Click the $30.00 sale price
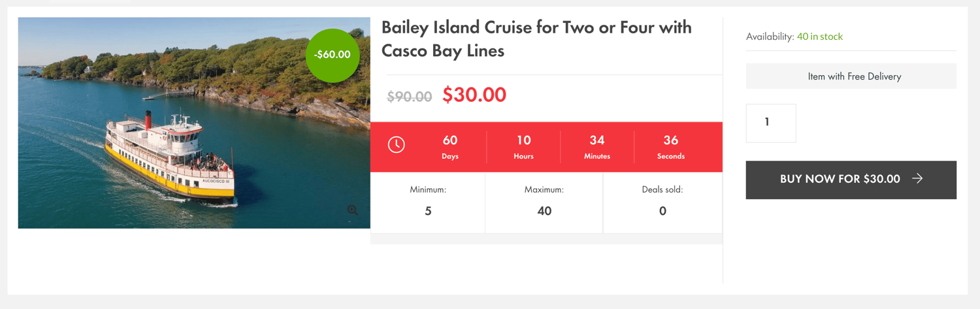This screenshot has width=980, height=309. [x=474, y=95]
